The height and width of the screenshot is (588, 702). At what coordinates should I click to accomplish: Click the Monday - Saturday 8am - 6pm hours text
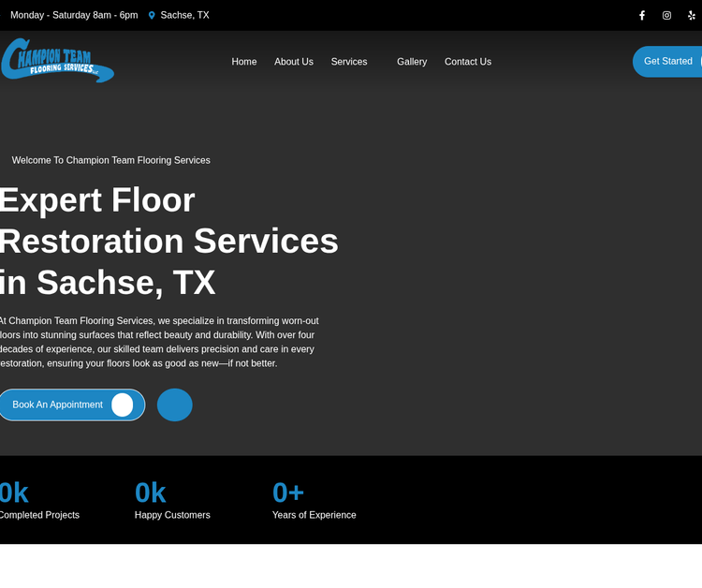coord(74,15)
